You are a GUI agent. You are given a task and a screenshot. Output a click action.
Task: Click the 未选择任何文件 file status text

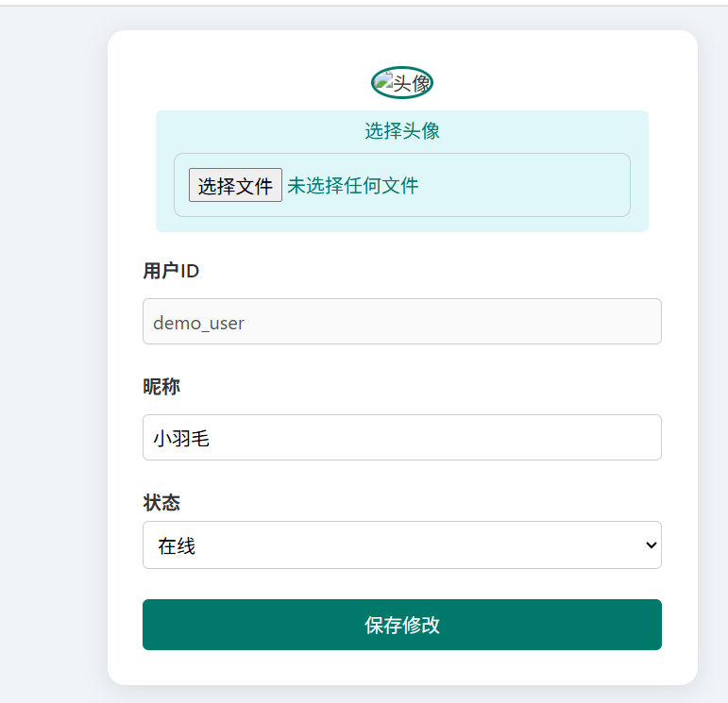coord(353,185)
